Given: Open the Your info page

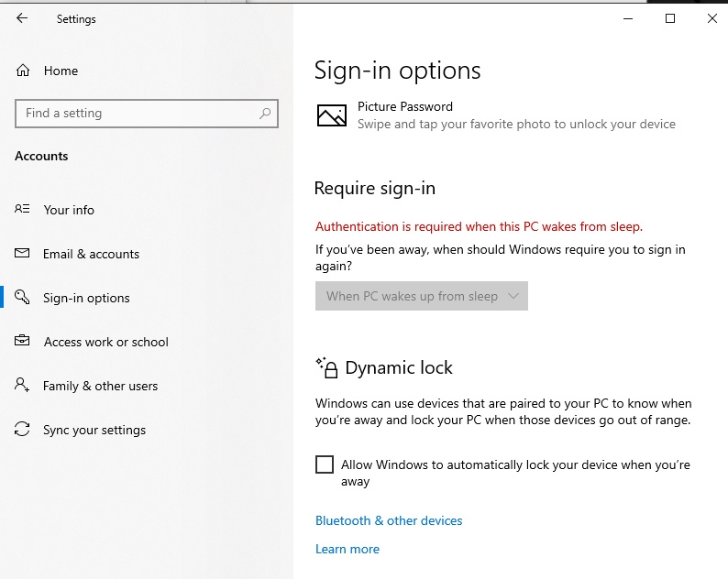Looking at the screenshot, I should 69,210.
